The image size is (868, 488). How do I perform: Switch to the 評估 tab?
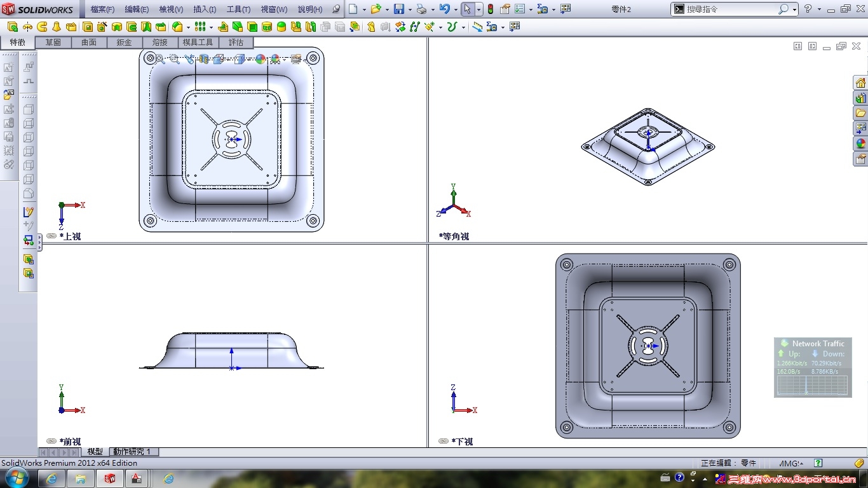point(236,43)
